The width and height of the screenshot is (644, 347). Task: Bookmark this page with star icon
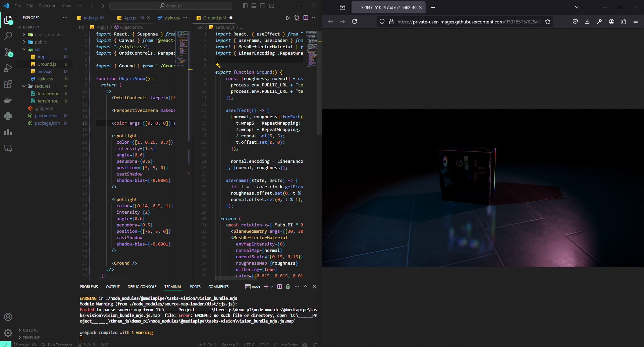coord(548,21)
